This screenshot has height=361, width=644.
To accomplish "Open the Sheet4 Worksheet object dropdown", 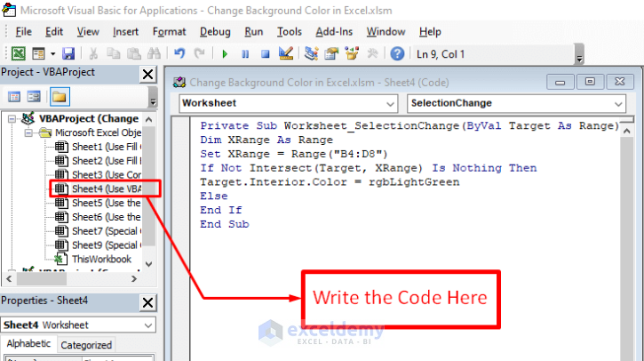I will [x=148, y=325].
